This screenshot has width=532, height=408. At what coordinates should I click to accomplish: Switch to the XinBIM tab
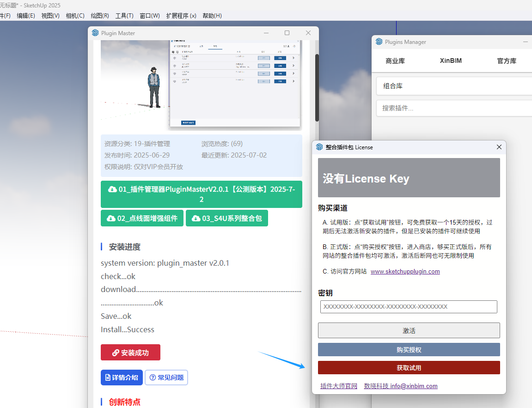coord(451,61)
